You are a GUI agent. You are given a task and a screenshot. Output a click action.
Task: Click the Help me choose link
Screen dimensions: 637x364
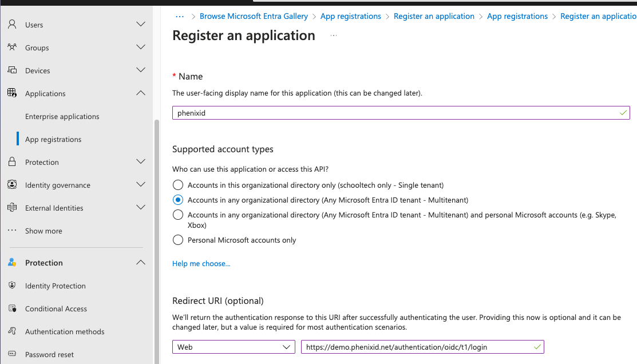coord(201,264)
